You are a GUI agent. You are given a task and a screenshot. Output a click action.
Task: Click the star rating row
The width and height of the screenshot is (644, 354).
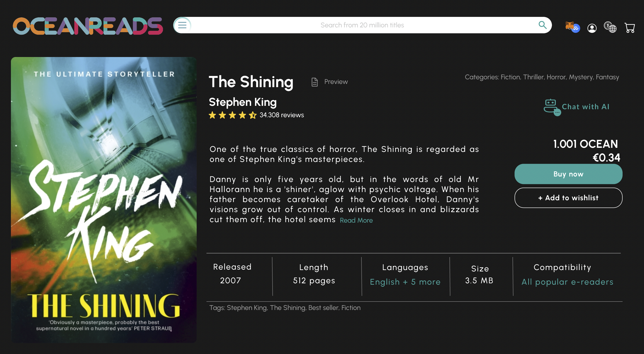coord(232,115)
